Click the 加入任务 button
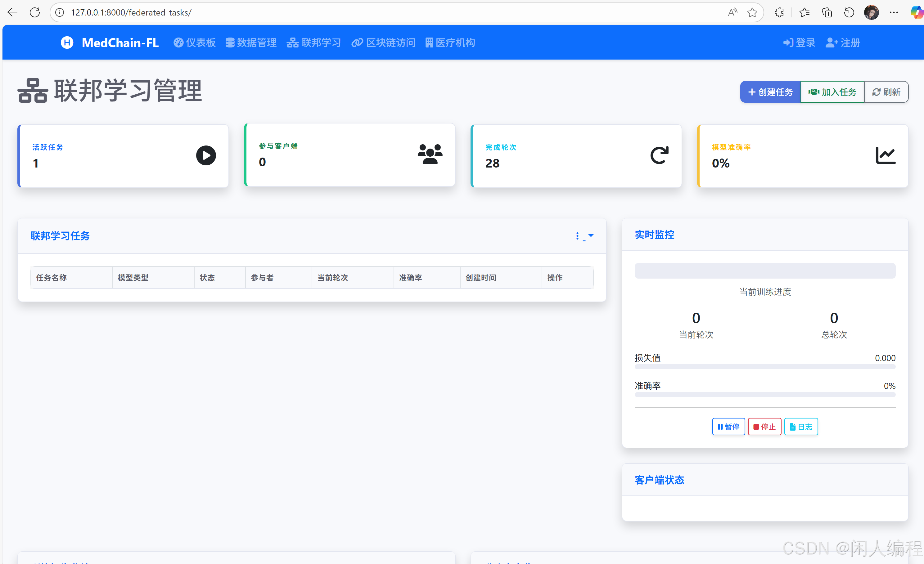The image size is (924, 564). [x=832, y=92]
